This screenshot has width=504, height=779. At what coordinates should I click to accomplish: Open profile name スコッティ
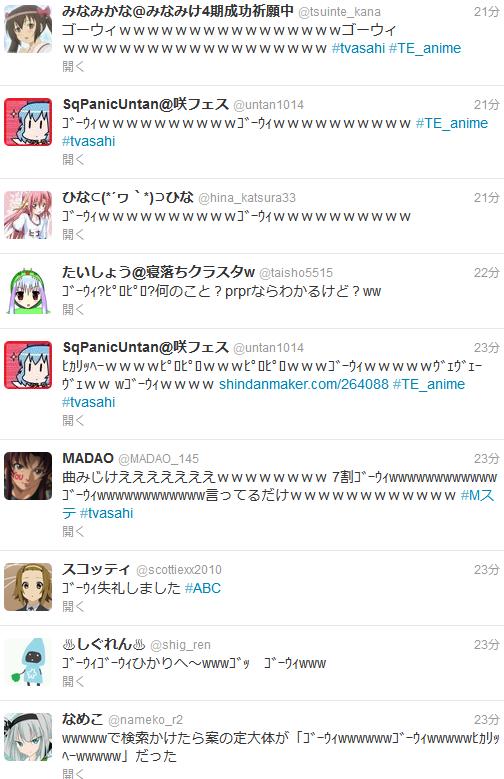pos(96,569)
